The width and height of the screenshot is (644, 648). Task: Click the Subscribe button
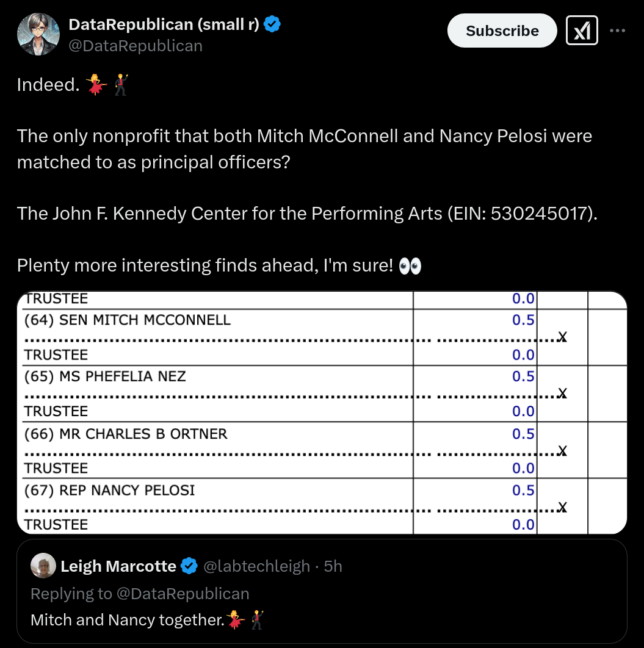(x=502, y=31)
